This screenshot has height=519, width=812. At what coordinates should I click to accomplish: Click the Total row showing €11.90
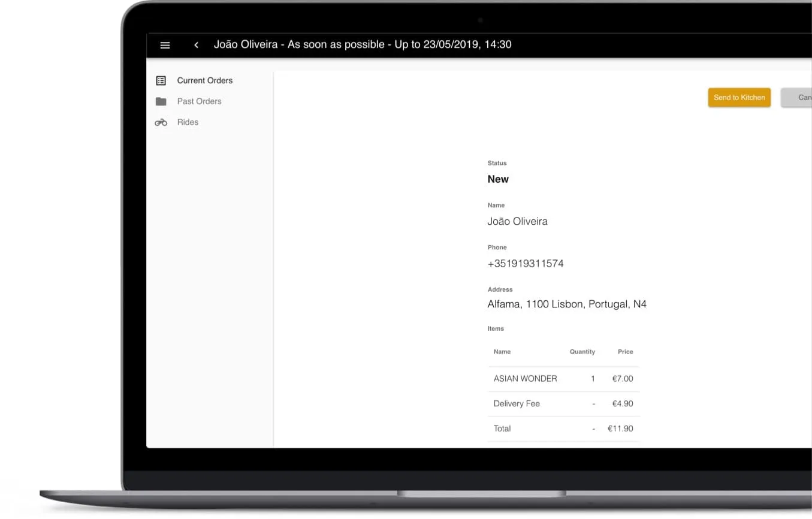502,429
